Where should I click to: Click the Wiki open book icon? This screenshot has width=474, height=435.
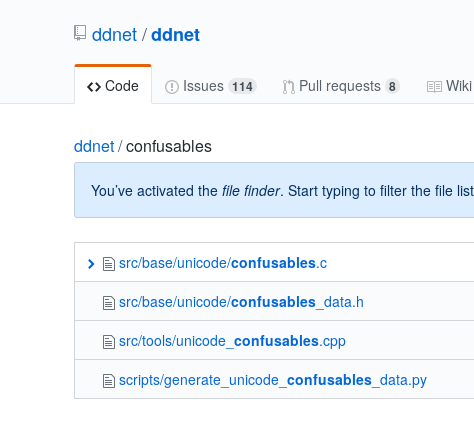click(x=434, y=87)
